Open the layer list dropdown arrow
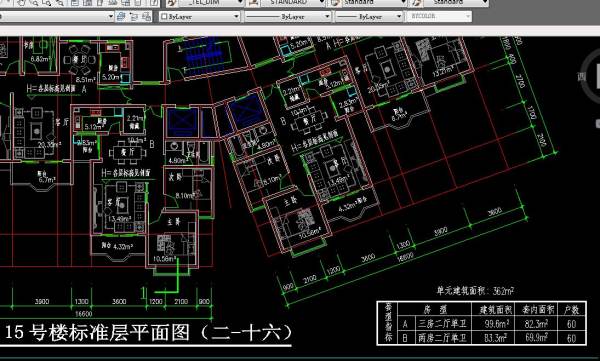The height and width of the screenshot is (361, 600). tap(110, 16)
